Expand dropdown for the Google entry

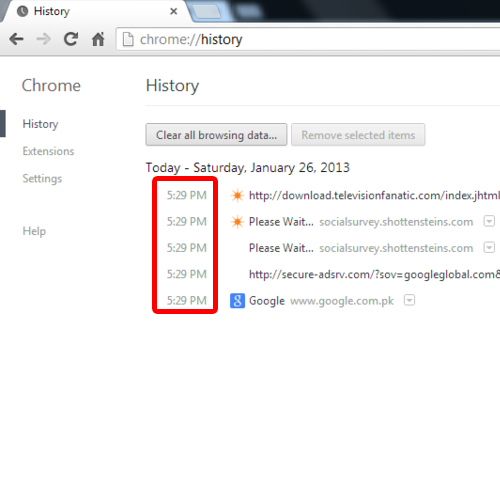pos(409,300)
